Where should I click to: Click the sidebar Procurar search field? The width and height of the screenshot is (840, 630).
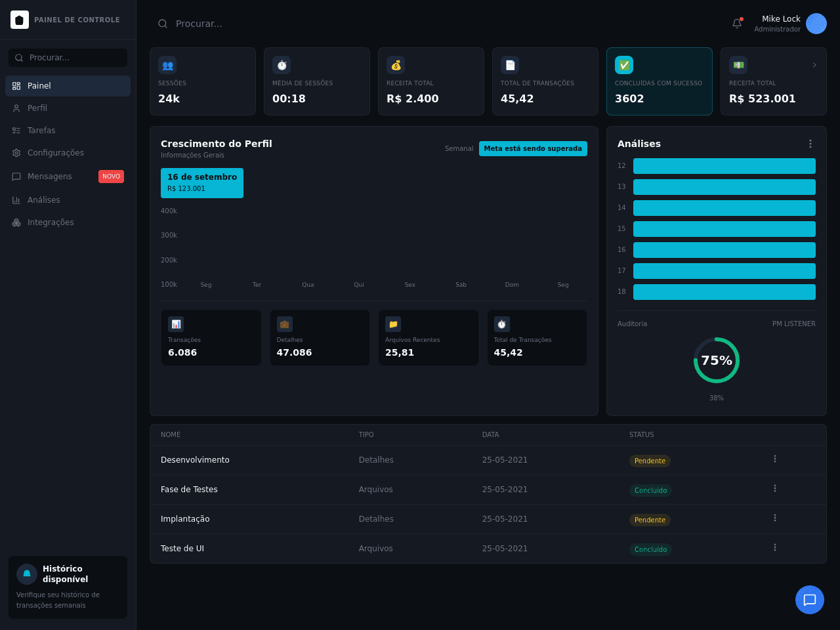click(68, 58)
